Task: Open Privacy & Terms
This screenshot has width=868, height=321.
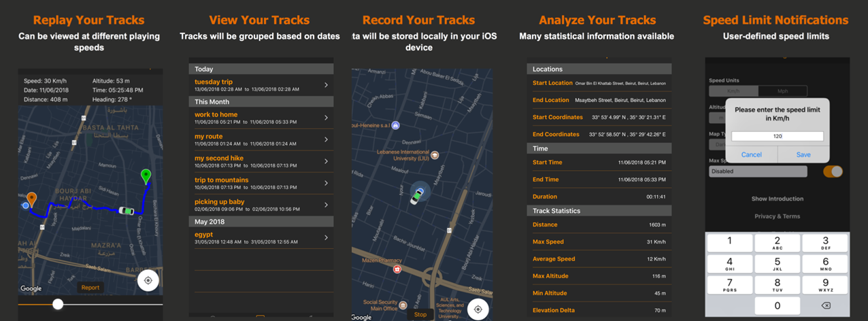Action: click(778, 216)
